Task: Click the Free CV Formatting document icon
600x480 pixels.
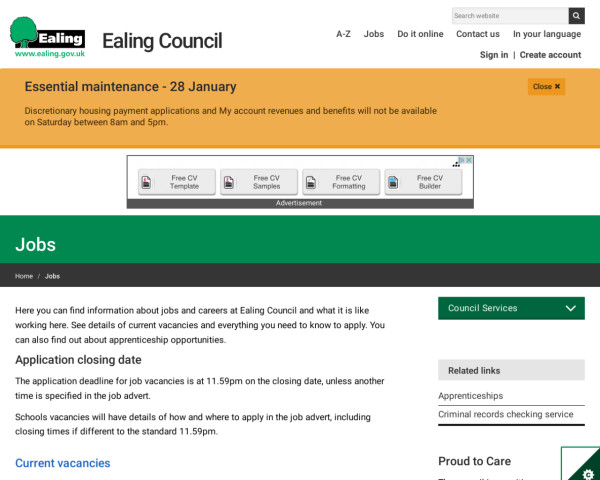Action: 311,182
